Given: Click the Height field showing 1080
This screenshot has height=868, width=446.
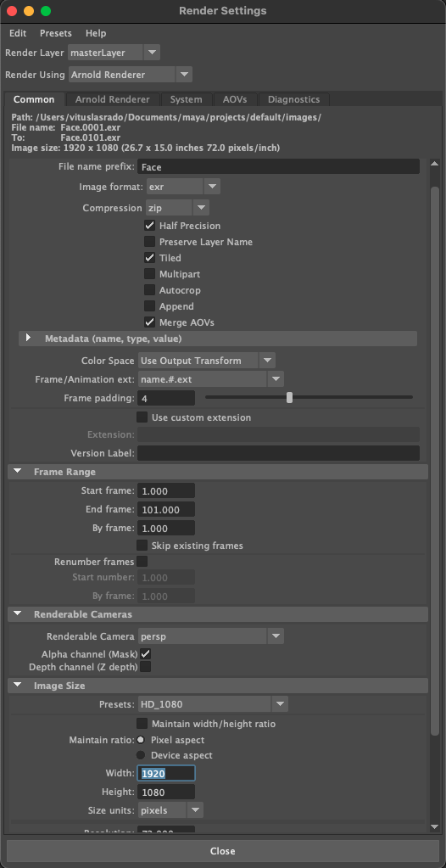Looking at the screenshot, I should (x=166, y=792).
